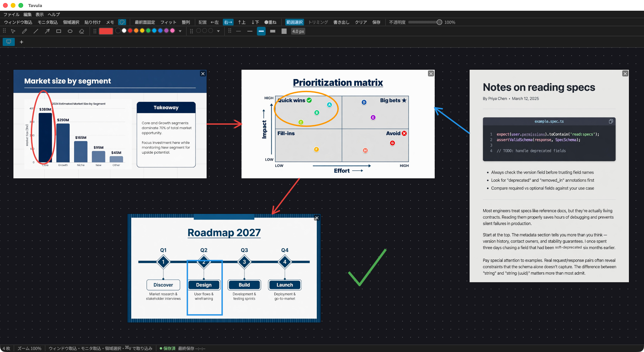Select the eraser tool

(82, 31)
